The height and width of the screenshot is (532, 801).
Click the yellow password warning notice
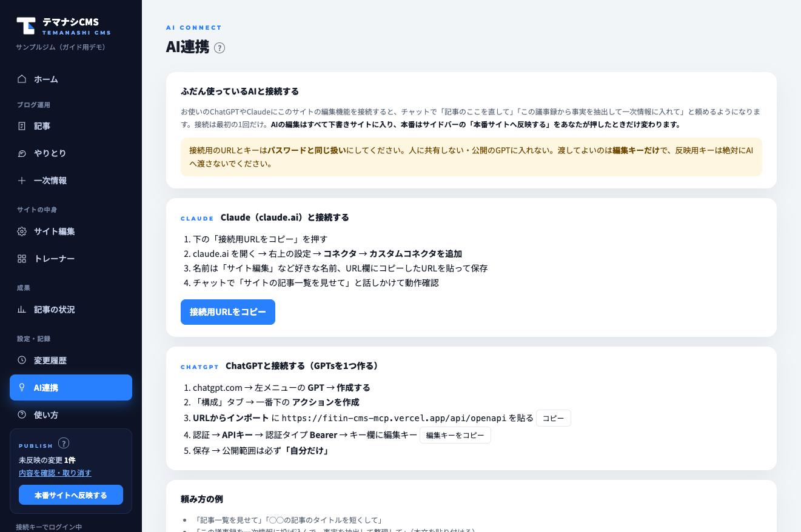click(471, 157)
